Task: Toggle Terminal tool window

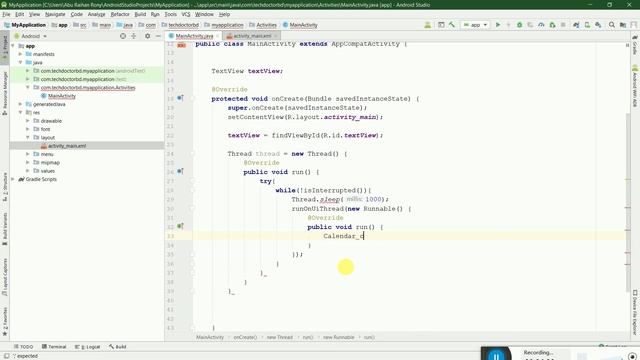Action: tap(54, 347)
